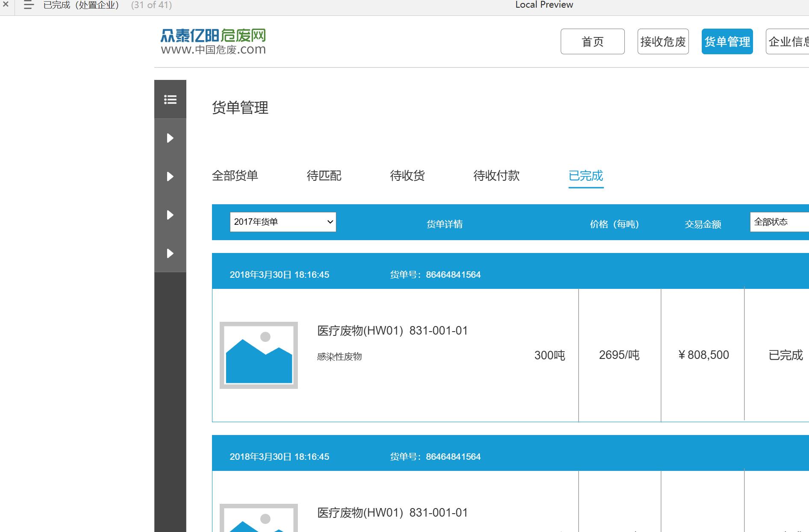Image resolution: width=809 pixels, height=532 pixels.
Task: Click second order title 医疗废物(HW01) 831-001-01
Action: pos(392,513)
